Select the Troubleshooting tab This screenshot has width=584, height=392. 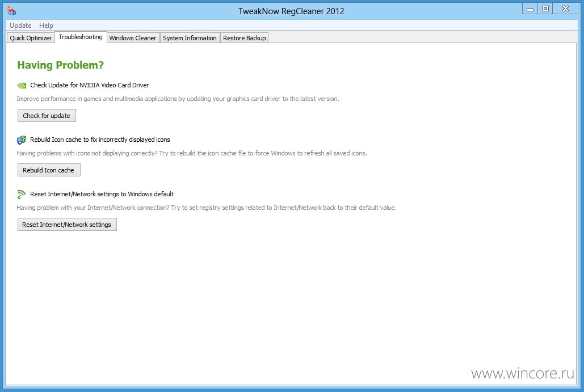pyautogui.click(x=81, y=37)
